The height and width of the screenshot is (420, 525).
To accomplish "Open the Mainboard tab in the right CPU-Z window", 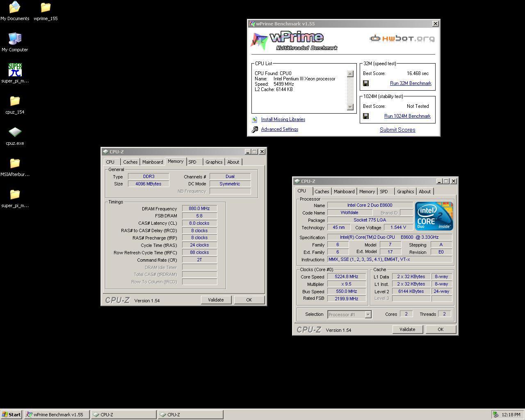I will (x=344, y=192).
